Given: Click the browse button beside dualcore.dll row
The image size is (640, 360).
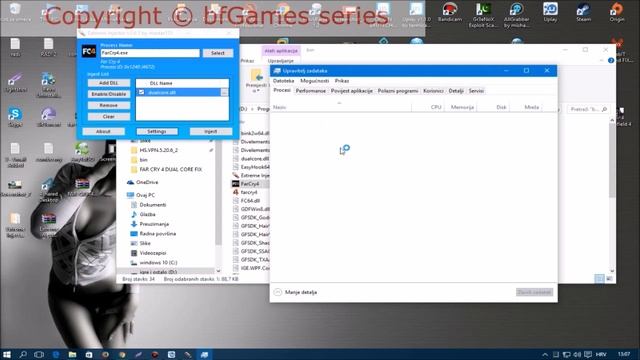Looking at the screenshot, I should 224,93.
